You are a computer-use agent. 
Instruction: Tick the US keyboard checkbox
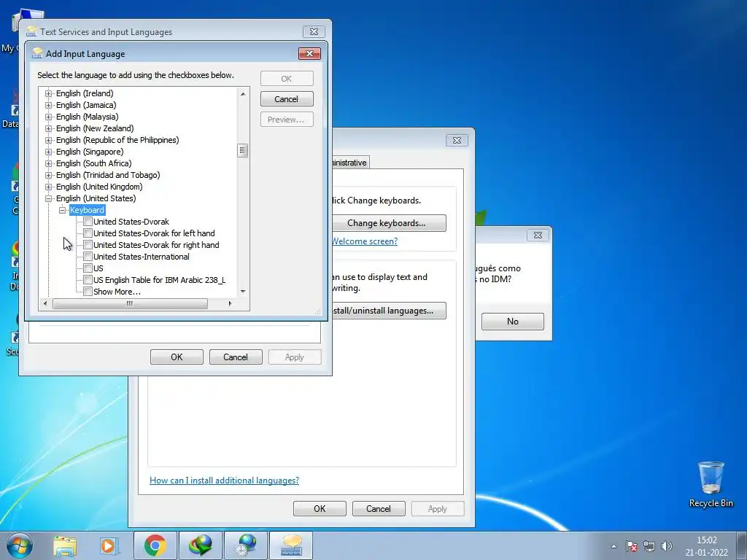(88, 268)
